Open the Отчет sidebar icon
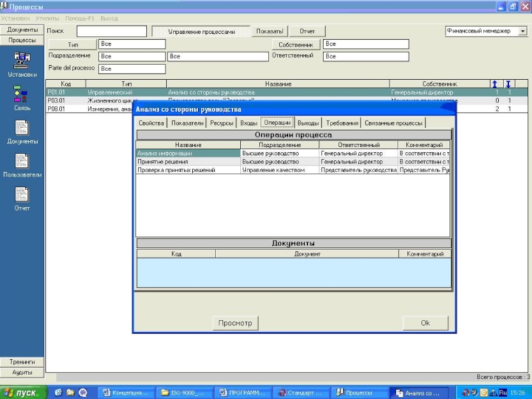The image size is (532, 399). (22, 194)
